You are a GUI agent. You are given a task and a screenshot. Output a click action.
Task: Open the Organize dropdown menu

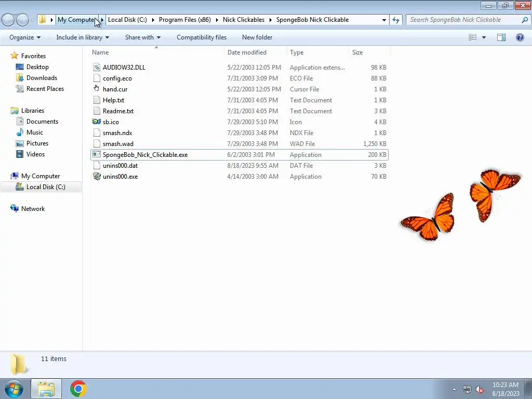click(25, 37)
